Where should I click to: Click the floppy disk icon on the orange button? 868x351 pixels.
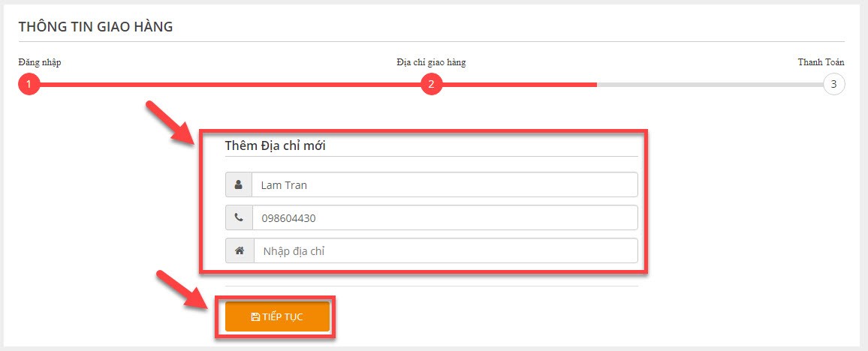255,316
